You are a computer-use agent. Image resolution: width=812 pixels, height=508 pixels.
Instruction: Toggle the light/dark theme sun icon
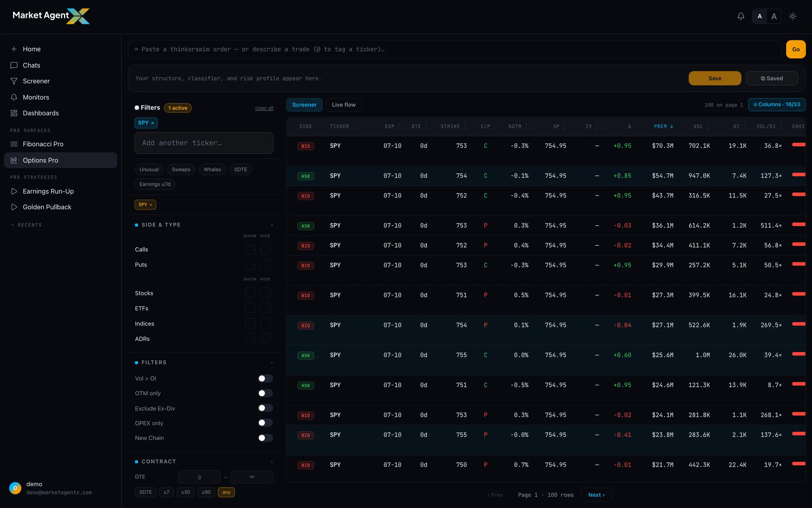click(x=792, y=16)
